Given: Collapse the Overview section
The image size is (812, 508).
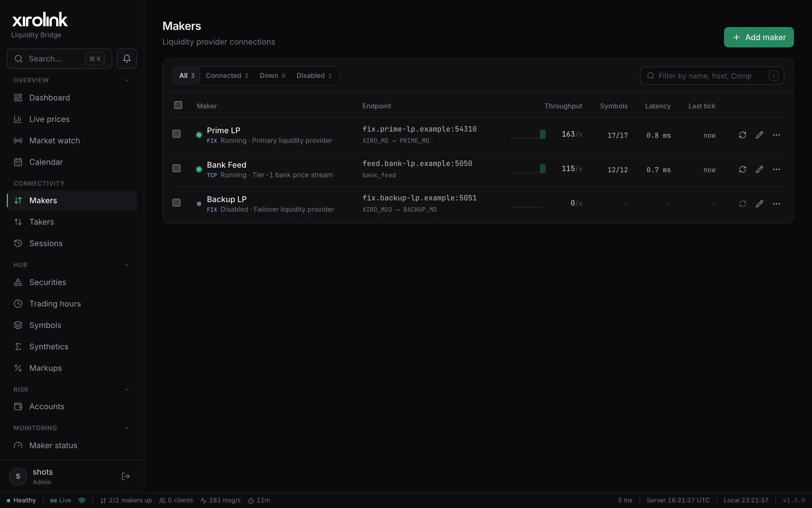Looking at the screenshot, I should pyautogui.click(x=127, y=80).
